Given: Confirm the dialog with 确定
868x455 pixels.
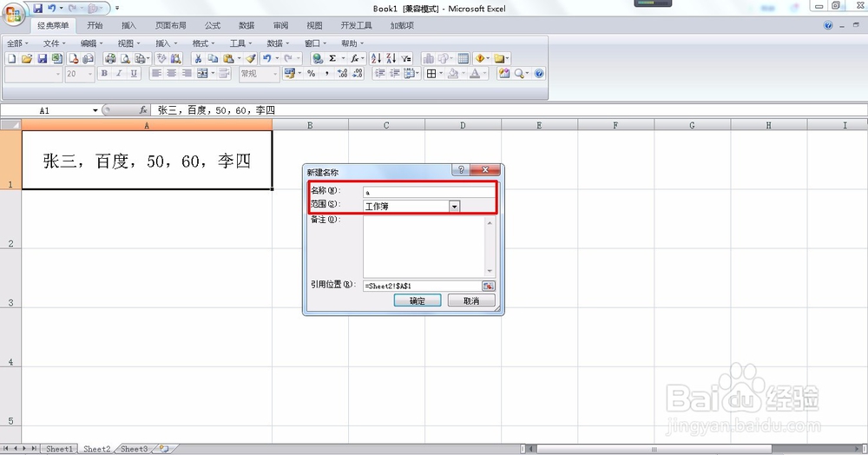Looking at the screenshot, I should 418,300.
